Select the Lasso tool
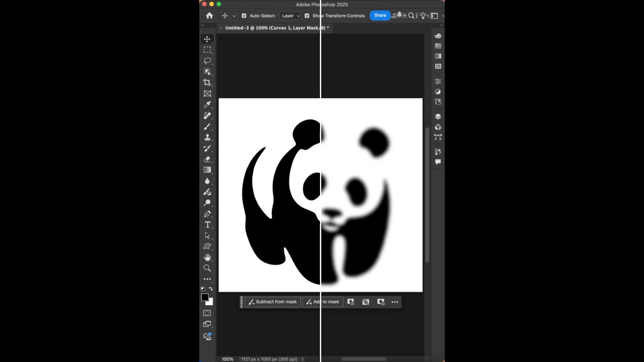The width and height of the screenshot is (644, 362). 207,61
